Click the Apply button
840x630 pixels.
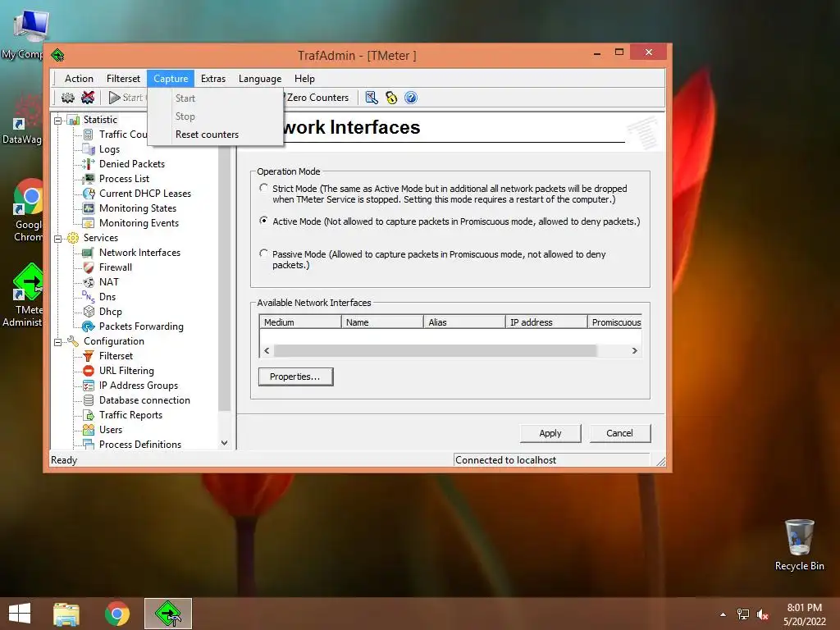coord(550,433)
